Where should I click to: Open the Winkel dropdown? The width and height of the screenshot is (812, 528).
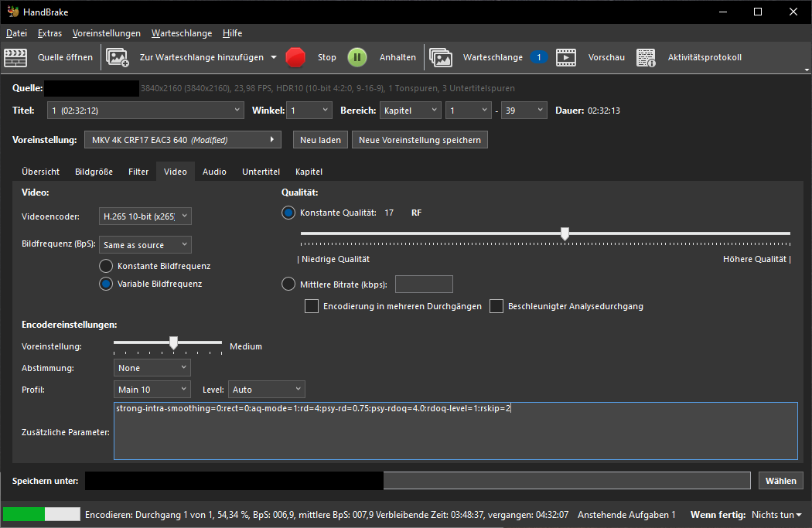click(x=309, y=111)
